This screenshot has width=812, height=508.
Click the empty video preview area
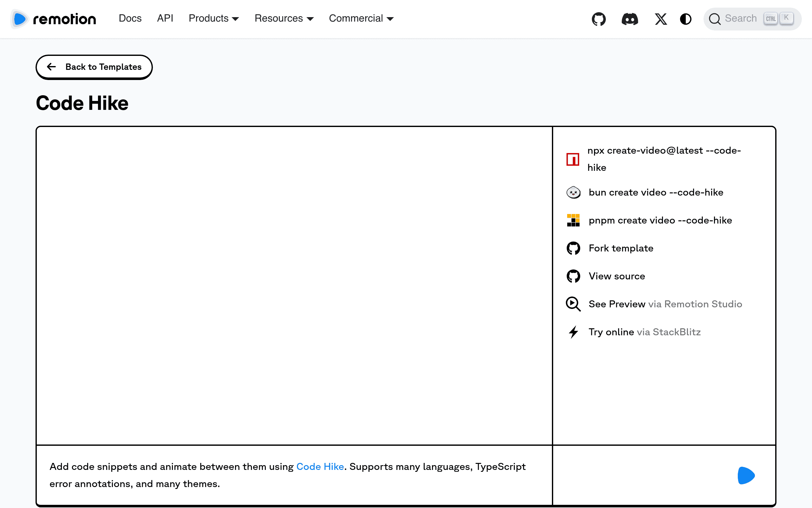point(294,285)
